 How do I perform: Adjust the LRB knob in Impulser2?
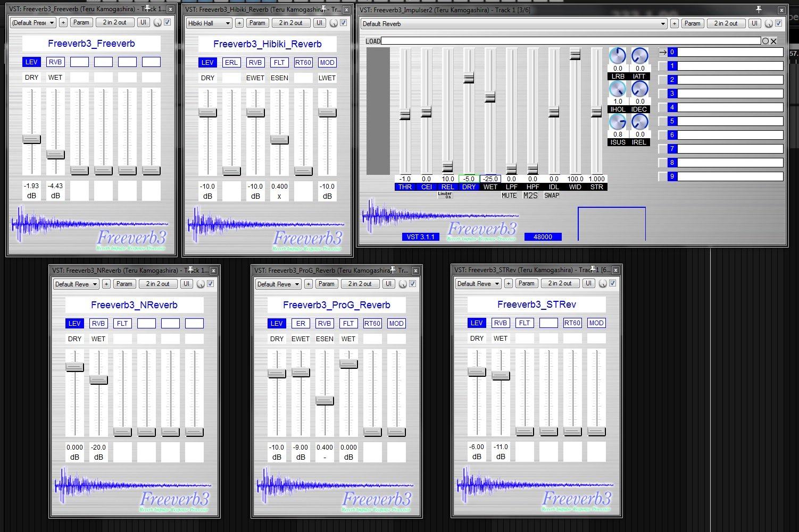click(617, 55)
